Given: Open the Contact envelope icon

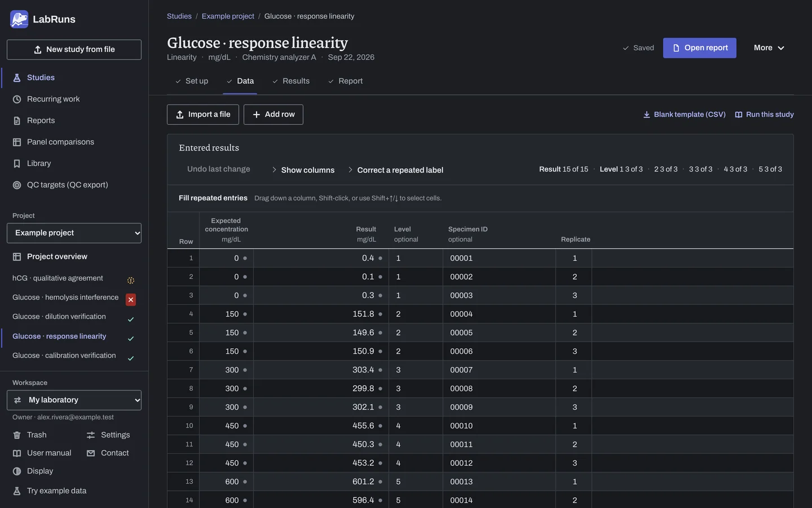Looking at the screenshot, I should [91, 453].
